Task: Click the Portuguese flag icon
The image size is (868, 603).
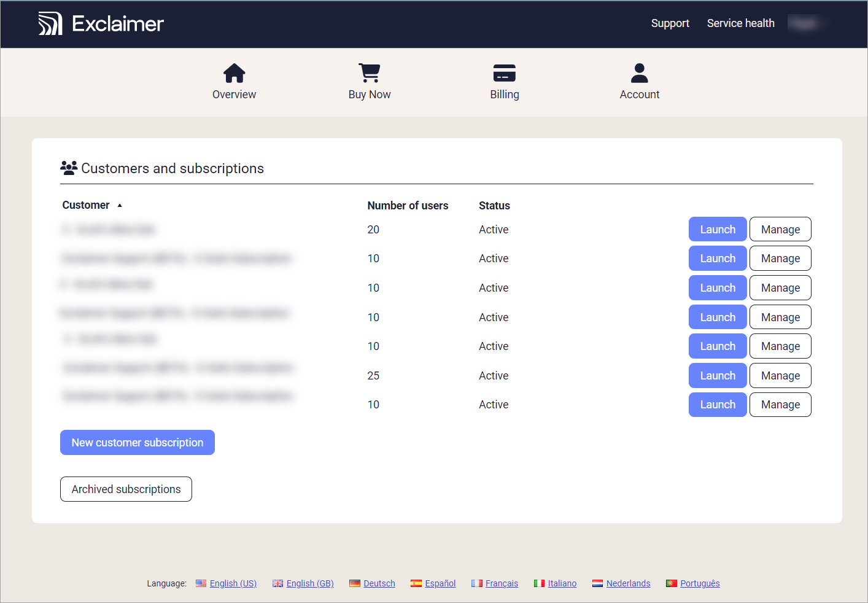Action: [671, 583]
